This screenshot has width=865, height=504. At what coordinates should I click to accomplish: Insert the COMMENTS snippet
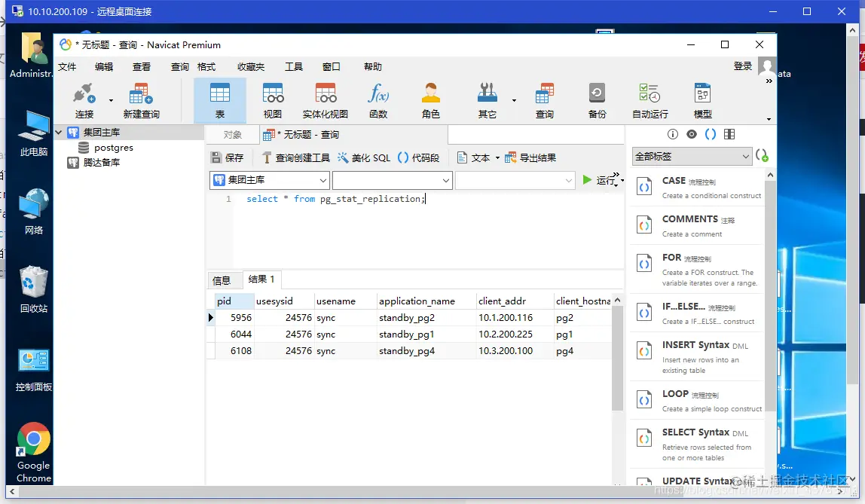pyautogui.click(x=698, y=226)
